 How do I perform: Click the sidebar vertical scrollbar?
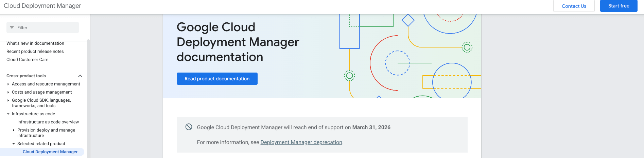(88, 98)
